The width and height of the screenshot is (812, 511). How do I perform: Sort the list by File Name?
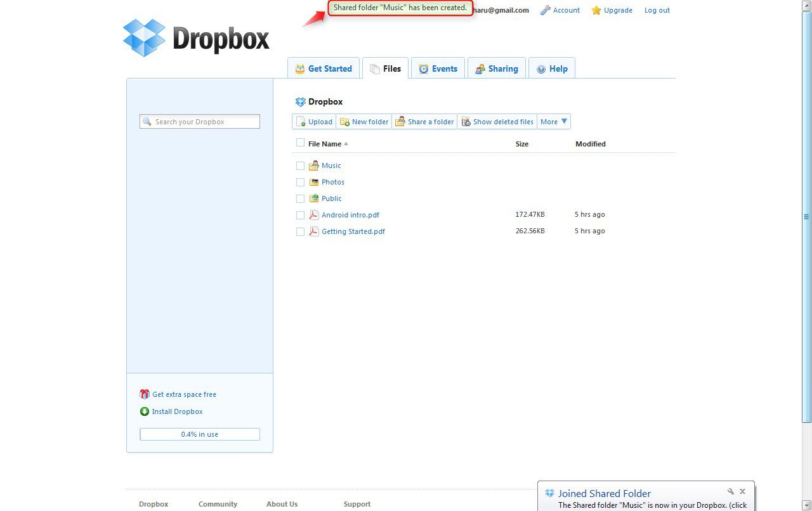tap(328, 144)
